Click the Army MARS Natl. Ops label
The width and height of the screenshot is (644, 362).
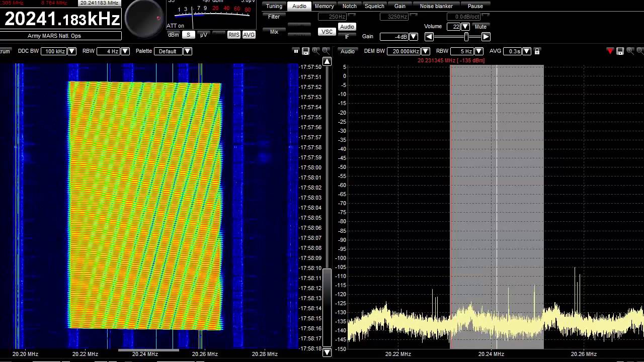61,36
